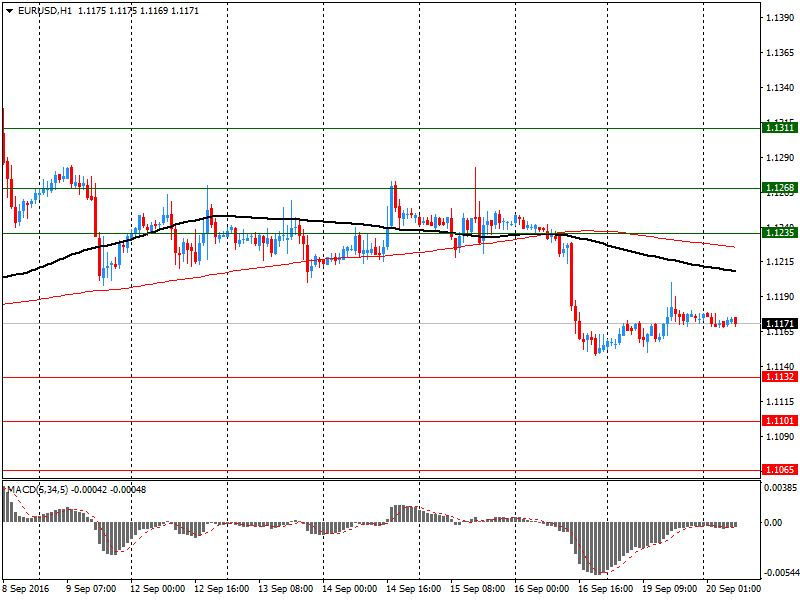Open the chart menu triangle beside EURUSD,H1
Image resolution: width=800 pixels, height=600 pixels.
pos(10,11)
